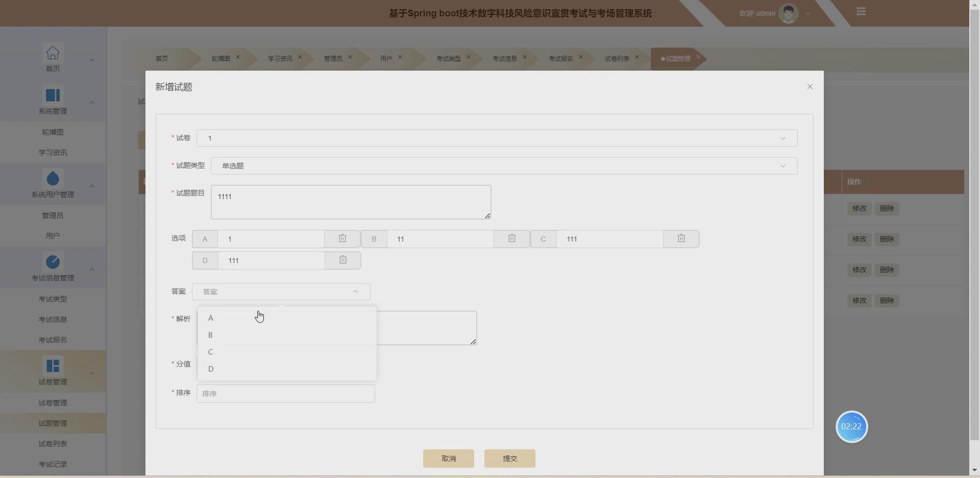This screenshot has height=478, width=980.
Task: Delete option D using its trash icon
Action: [341, 260]
